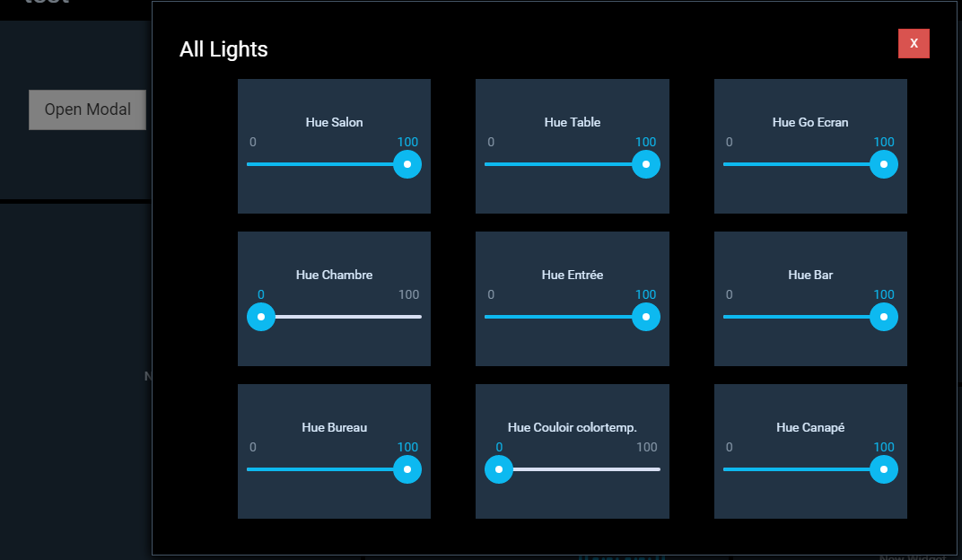Click the All Lights modal heading

point(223,49)
